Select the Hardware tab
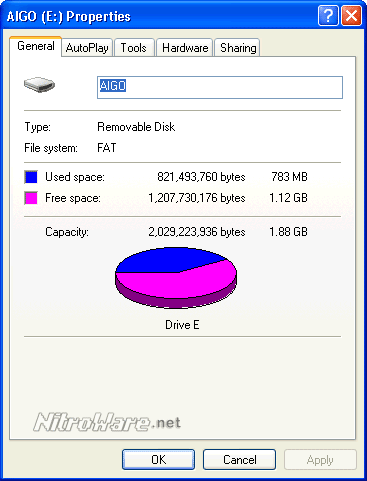This screenshot has height=481, width=367. click(x=185, y=48)
